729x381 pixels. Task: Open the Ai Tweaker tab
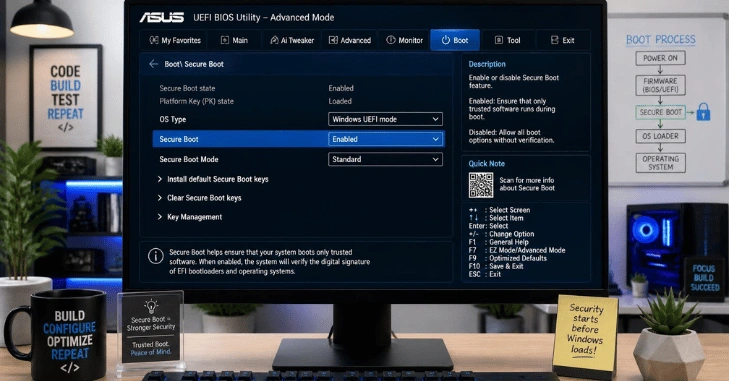pyautogui.click(x=292, y=40)
